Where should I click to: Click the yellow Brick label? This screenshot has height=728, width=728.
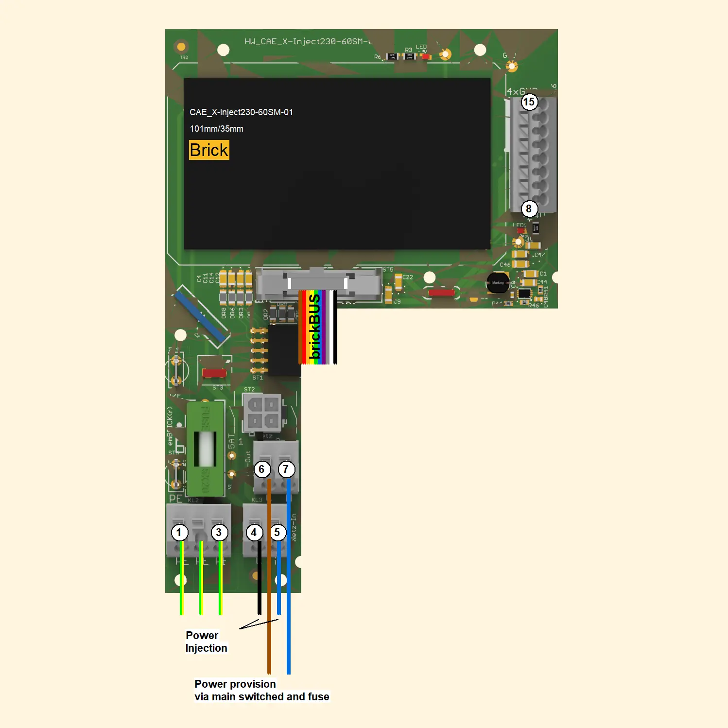tap(209, 150)
